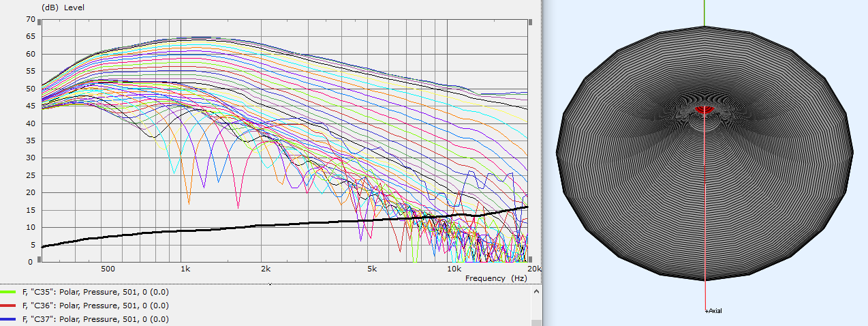Click the splitter grip above the legend list

pos(270,284)
